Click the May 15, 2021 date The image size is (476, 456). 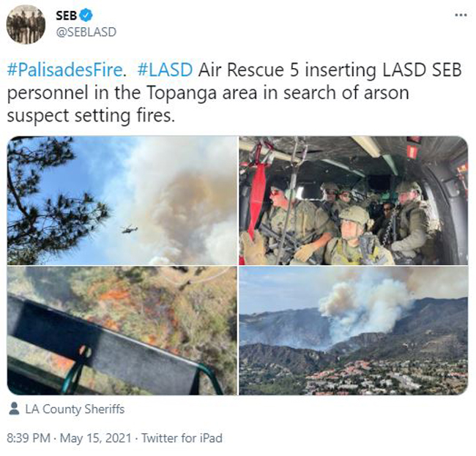tap(96, 438)
